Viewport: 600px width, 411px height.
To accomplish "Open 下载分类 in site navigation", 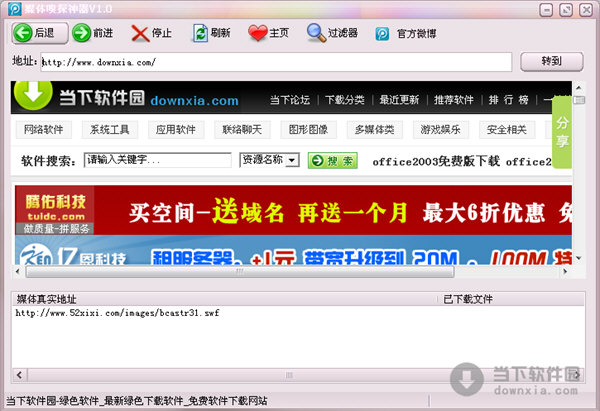I will click(x=344, y=100).
